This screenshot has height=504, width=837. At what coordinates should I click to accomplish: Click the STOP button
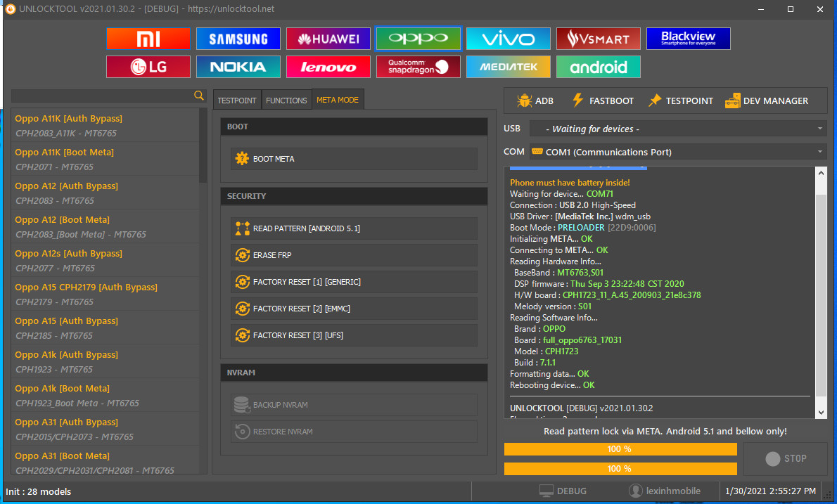pos(785,459)
